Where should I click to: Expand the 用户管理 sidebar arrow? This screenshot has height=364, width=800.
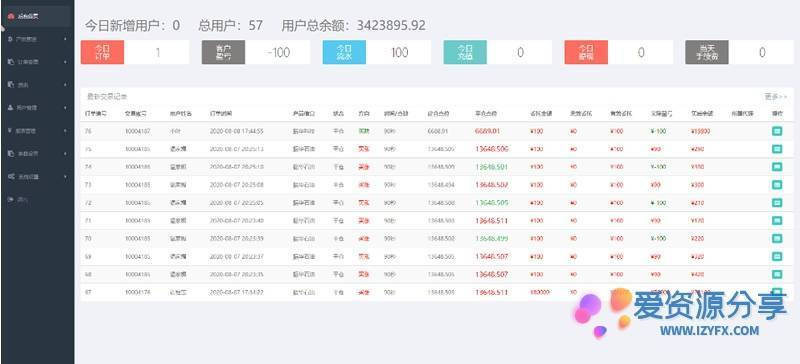tap(65, 108)
